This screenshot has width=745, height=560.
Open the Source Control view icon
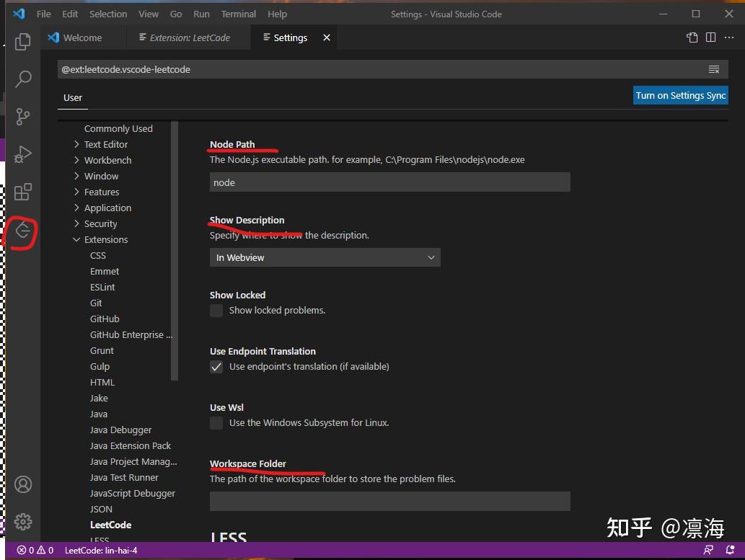coord(23,116)
